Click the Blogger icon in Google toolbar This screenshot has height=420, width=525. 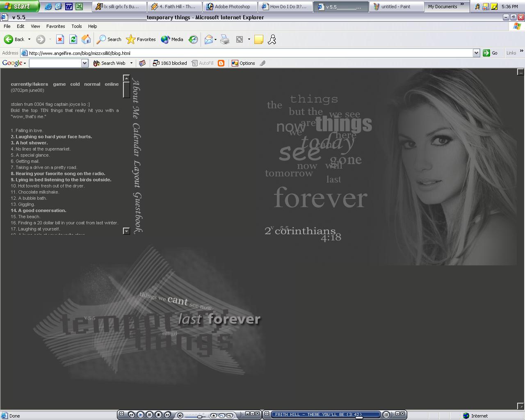click(x=221, y=63)
